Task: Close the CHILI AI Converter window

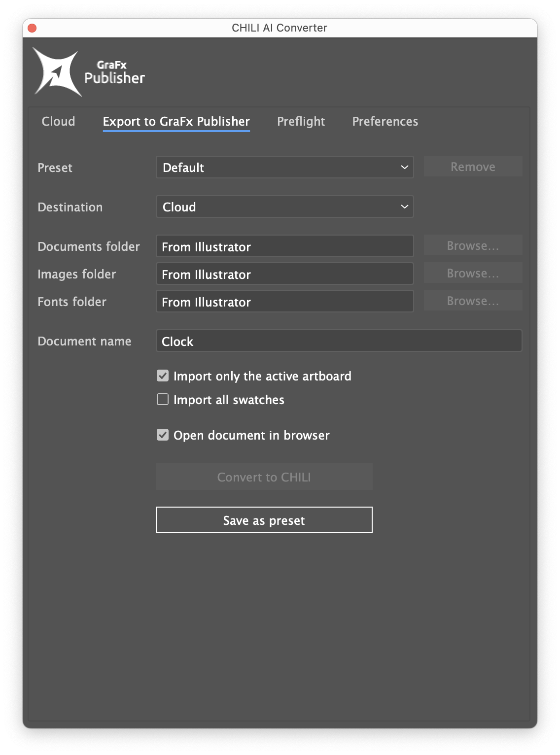Action: tap(32, 28)
